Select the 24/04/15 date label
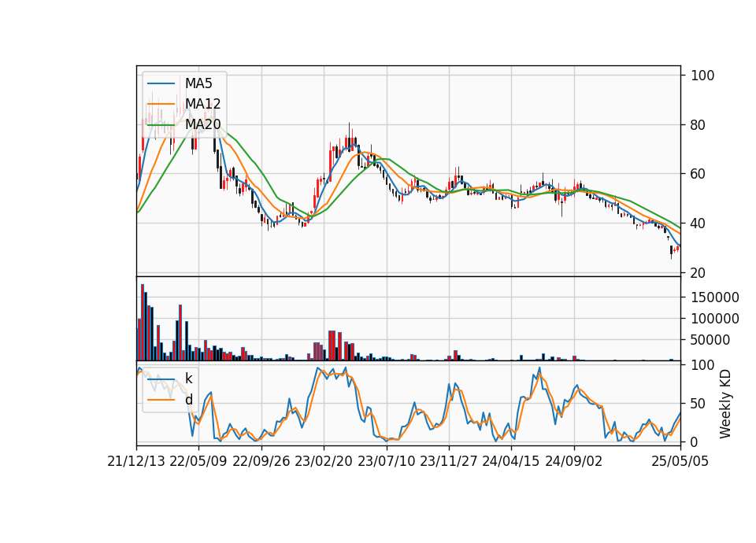The width and height of the screenshot is (756, 543). (510, 461)
